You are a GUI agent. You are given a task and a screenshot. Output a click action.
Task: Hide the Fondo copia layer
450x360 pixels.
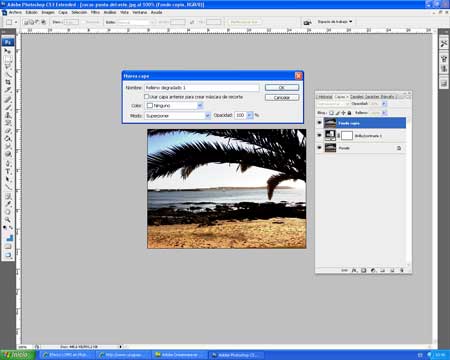click(319, 123)
